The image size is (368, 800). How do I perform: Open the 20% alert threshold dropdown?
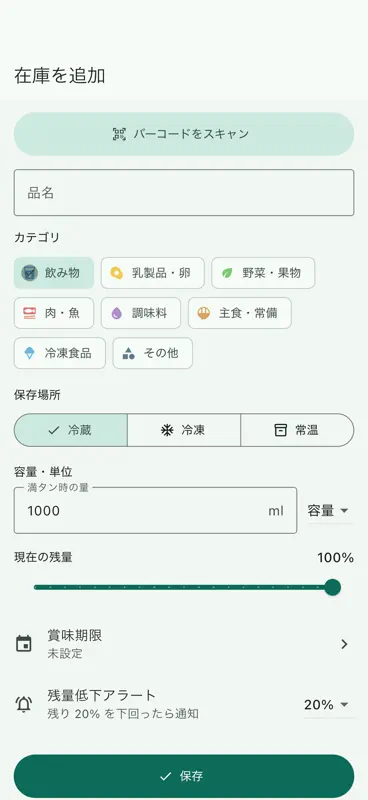click(x=328, y=705)
